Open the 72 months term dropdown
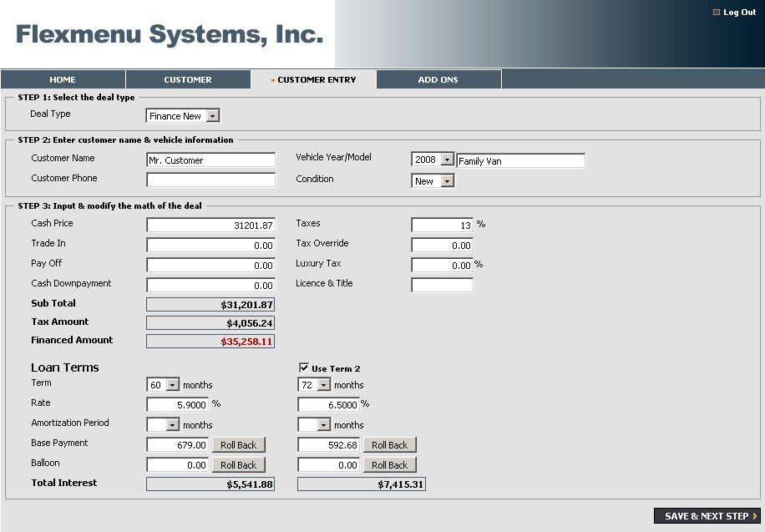 (x=314, y=385)
